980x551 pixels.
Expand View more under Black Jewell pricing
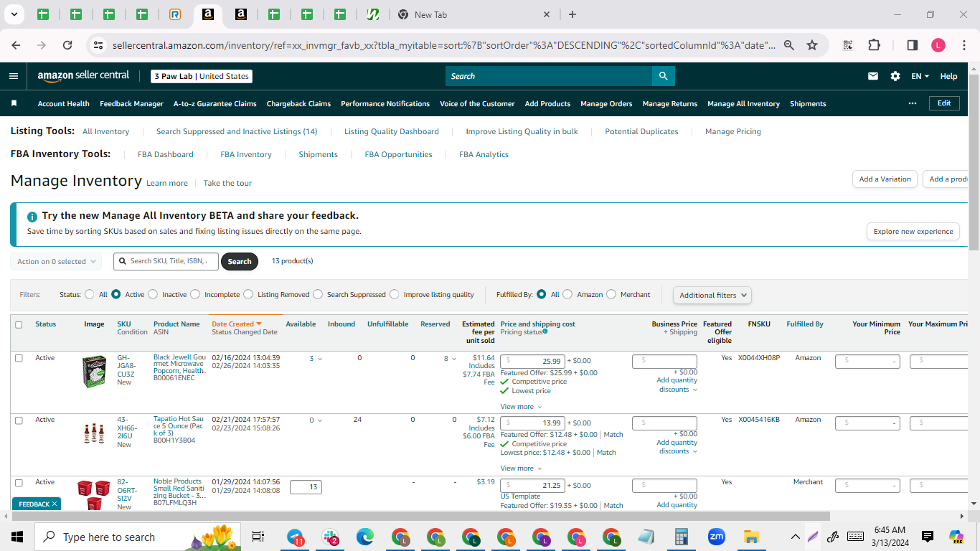[x=520, y=407]
